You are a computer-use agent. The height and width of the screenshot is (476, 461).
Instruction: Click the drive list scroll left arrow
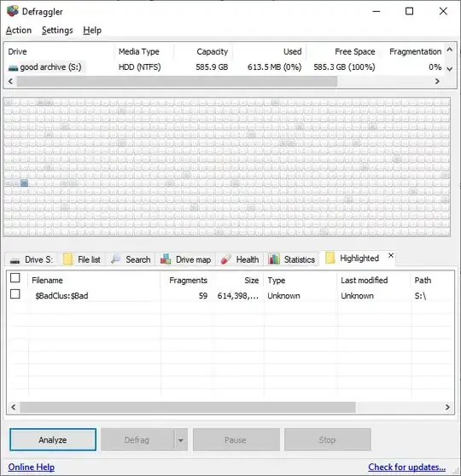[x=10, y=81]
